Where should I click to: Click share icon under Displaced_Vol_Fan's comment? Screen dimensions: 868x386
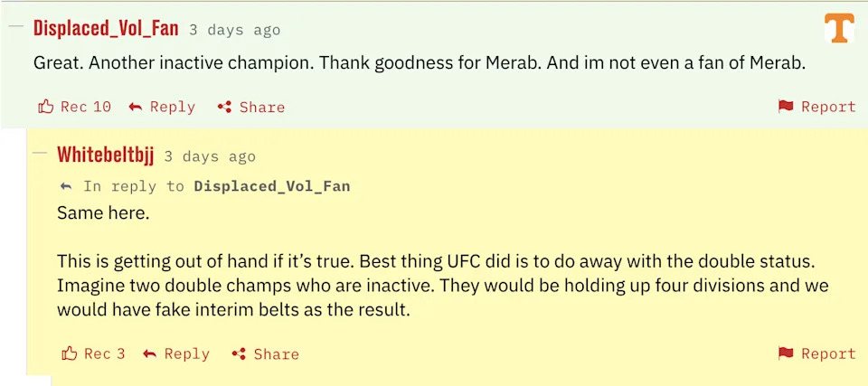225,107
